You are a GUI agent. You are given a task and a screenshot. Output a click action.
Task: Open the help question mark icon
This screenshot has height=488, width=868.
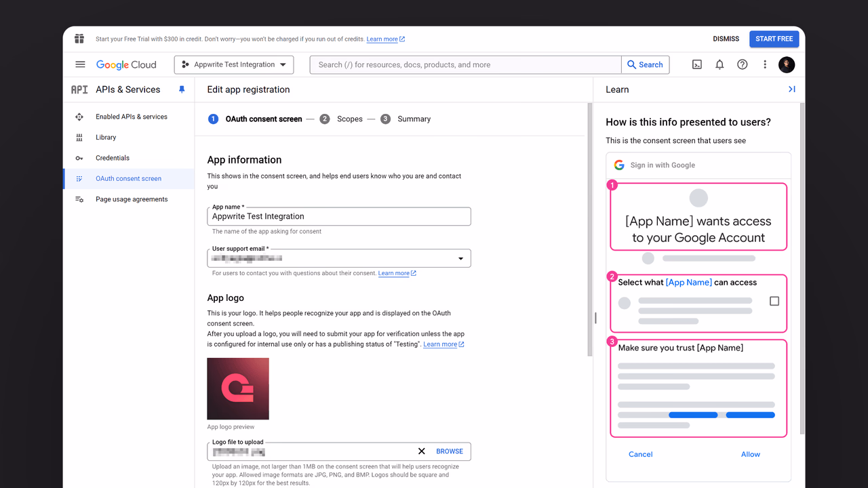coord(743,64)
